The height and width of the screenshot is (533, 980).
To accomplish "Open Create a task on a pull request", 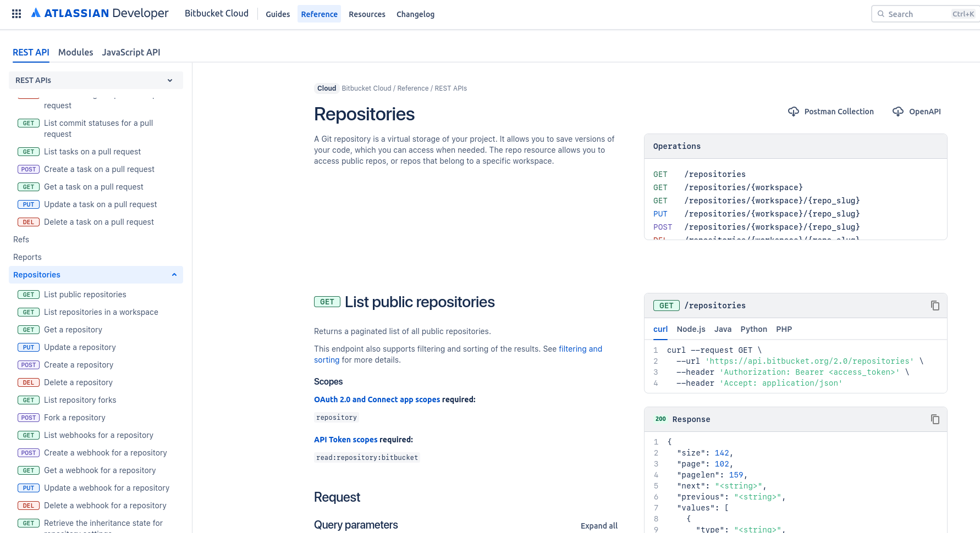I will [x=99, y=169].
